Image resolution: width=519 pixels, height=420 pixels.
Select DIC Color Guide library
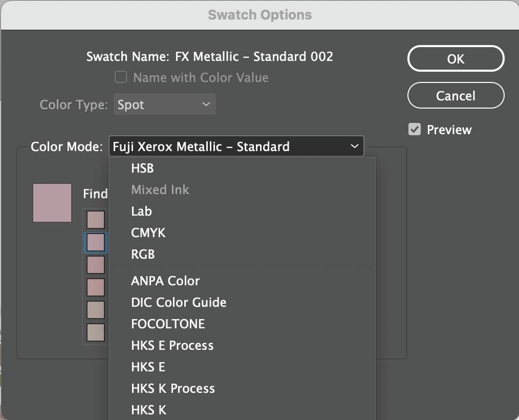pos(179,302)
